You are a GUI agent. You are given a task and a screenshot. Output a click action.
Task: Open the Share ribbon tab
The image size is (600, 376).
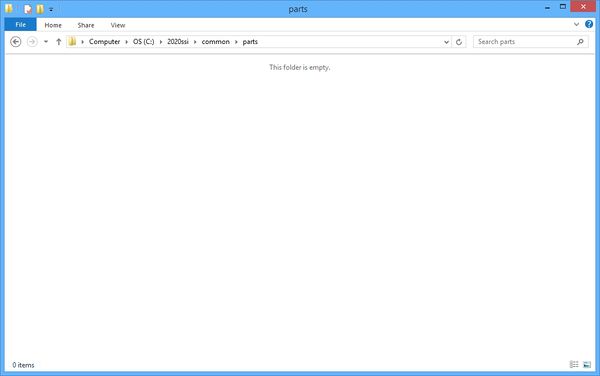tap(86, 25)
